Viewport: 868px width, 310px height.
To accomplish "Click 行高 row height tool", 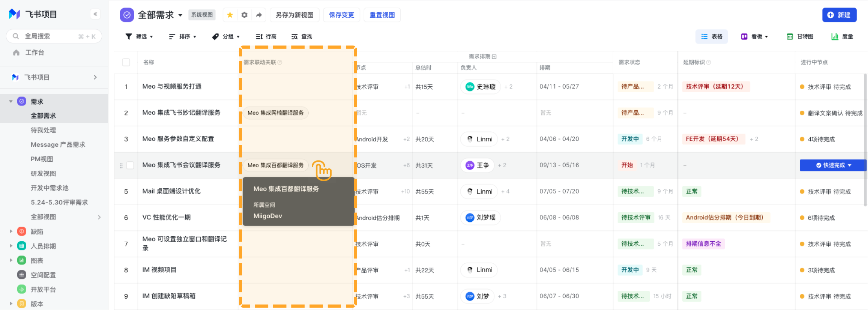I will point(266,36).
